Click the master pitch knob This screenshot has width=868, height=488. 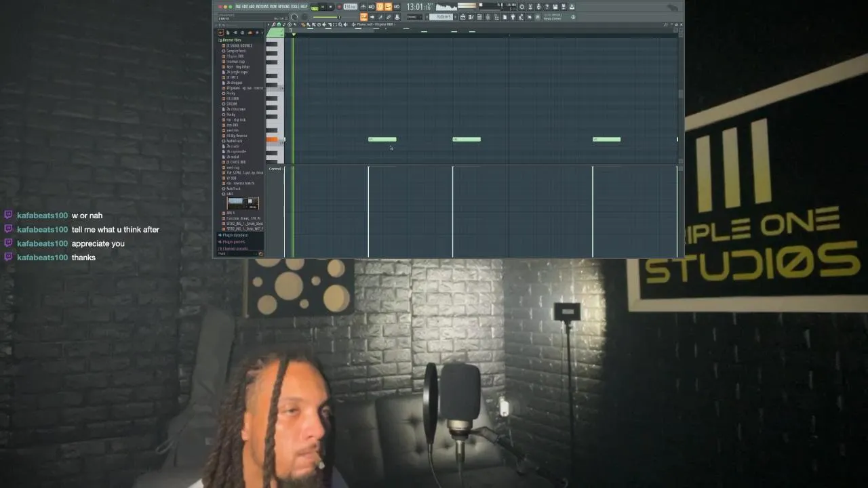point(304,17)
